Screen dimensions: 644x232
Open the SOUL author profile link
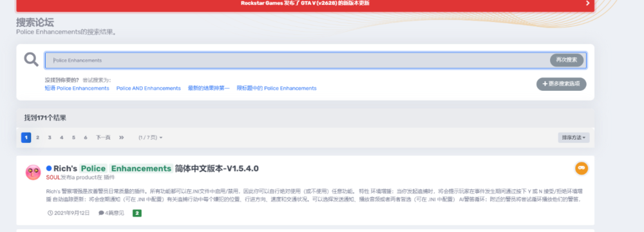53,177
